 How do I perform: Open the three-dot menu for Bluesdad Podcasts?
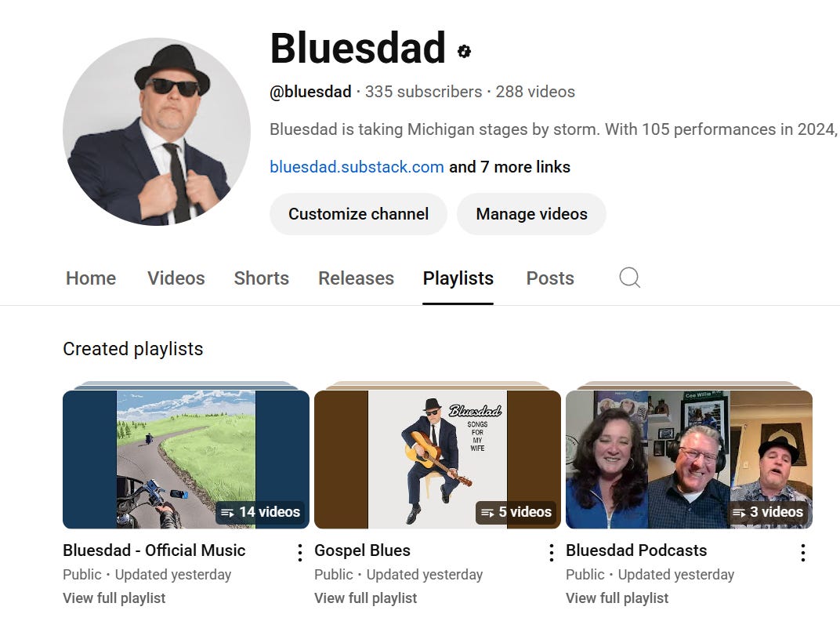pyautogui.click(x=802, y=552)
